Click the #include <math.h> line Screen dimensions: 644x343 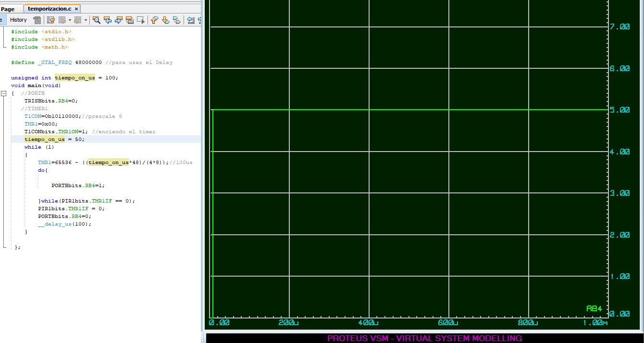[x=39, y=47]
